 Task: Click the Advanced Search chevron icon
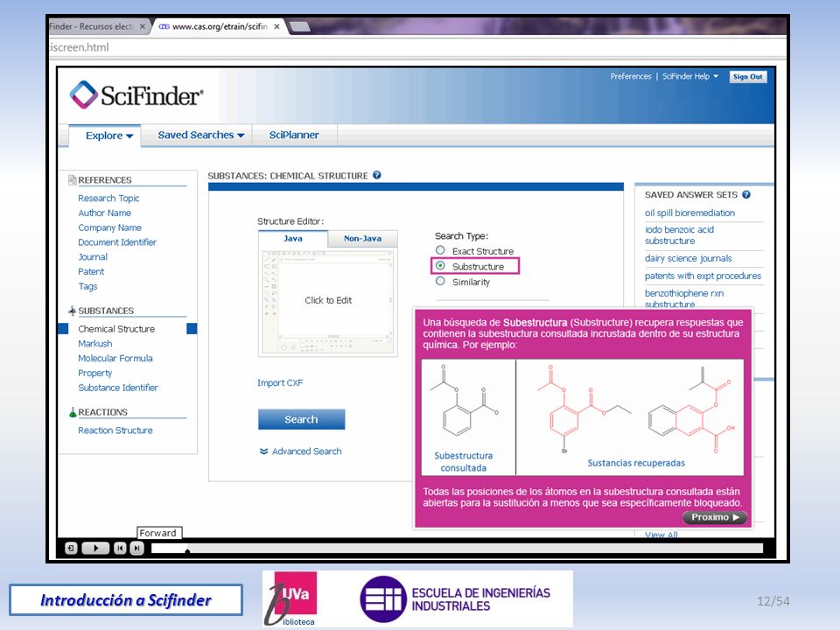263,451
